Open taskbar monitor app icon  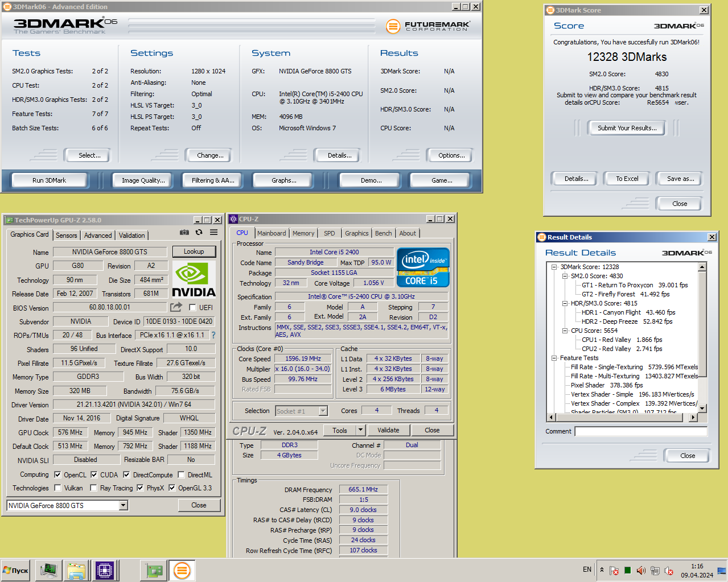click(x=48, y=570)
